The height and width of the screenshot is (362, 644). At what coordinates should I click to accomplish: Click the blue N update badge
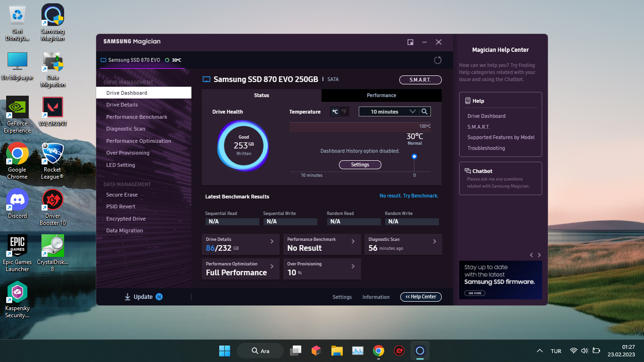pyautogui.click(x=159, y=297)
